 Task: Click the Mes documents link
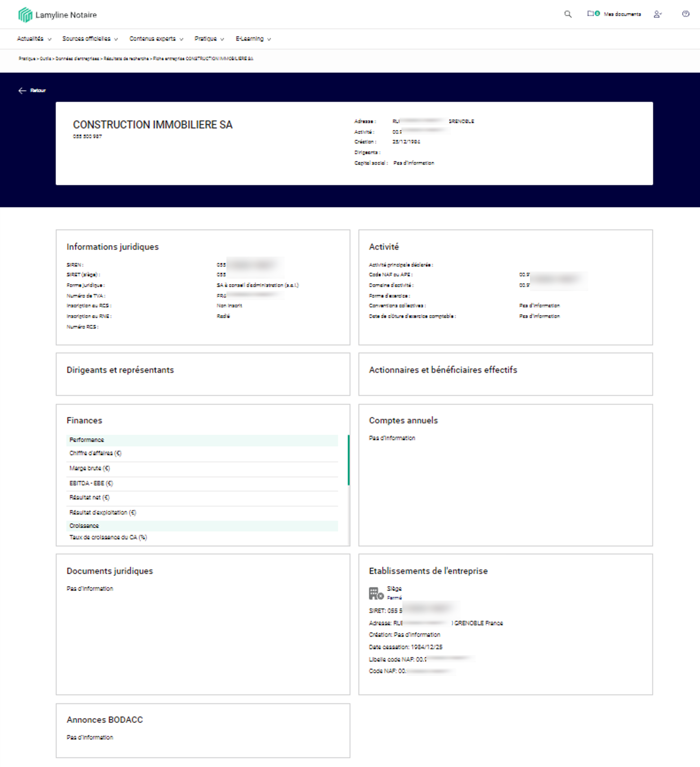coord(622,14)
